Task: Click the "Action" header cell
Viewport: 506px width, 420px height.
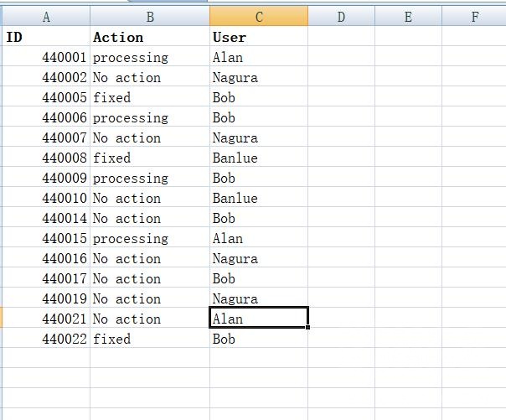Action: 150,37
